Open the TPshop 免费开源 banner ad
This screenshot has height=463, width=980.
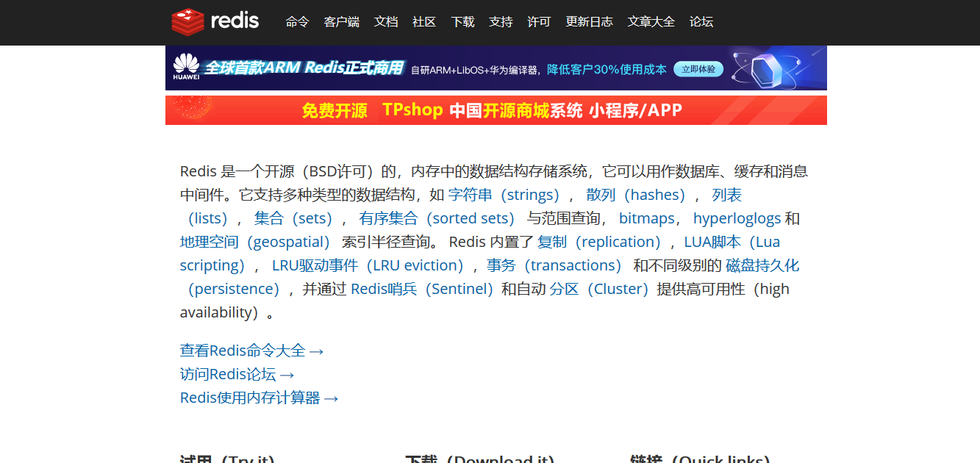496,110
